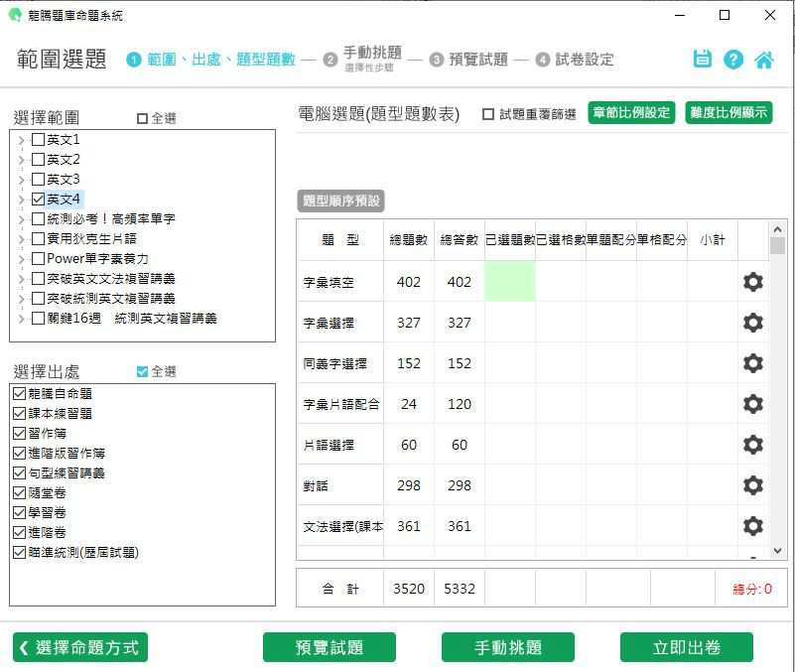
Task: Expand 突破英文文法複習講義 node
Action: (21, 279)
